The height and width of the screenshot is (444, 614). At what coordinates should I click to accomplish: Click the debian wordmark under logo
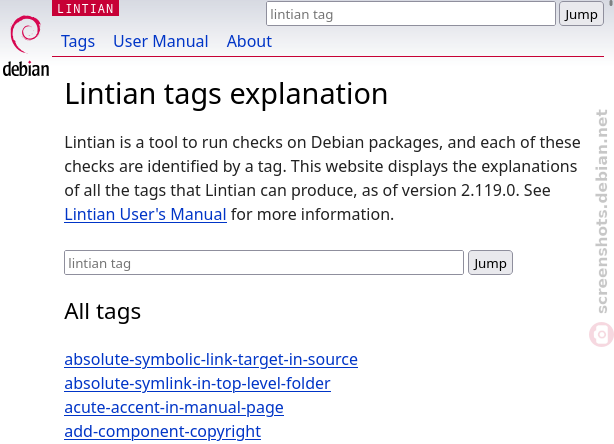pos(26,69)
